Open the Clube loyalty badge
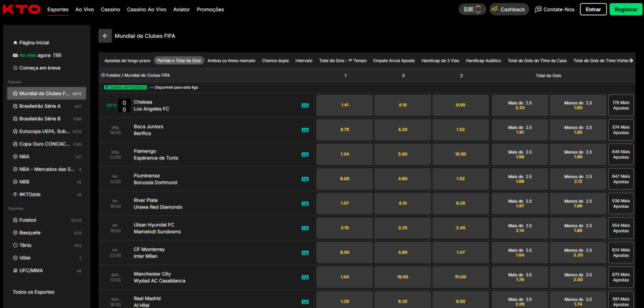 point(472,9)
